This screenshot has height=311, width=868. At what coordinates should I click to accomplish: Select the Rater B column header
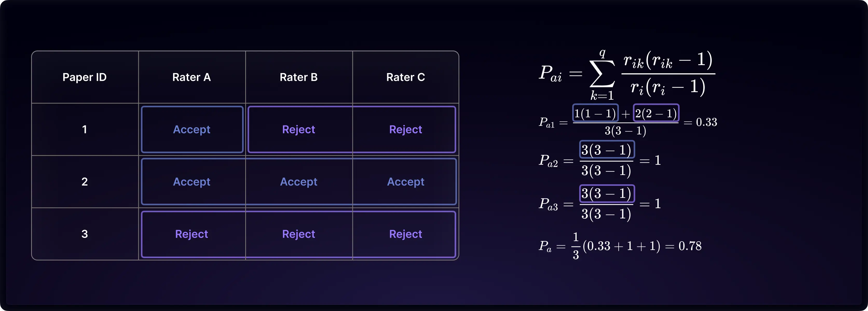pyautogui.click(x=299, y=77)
